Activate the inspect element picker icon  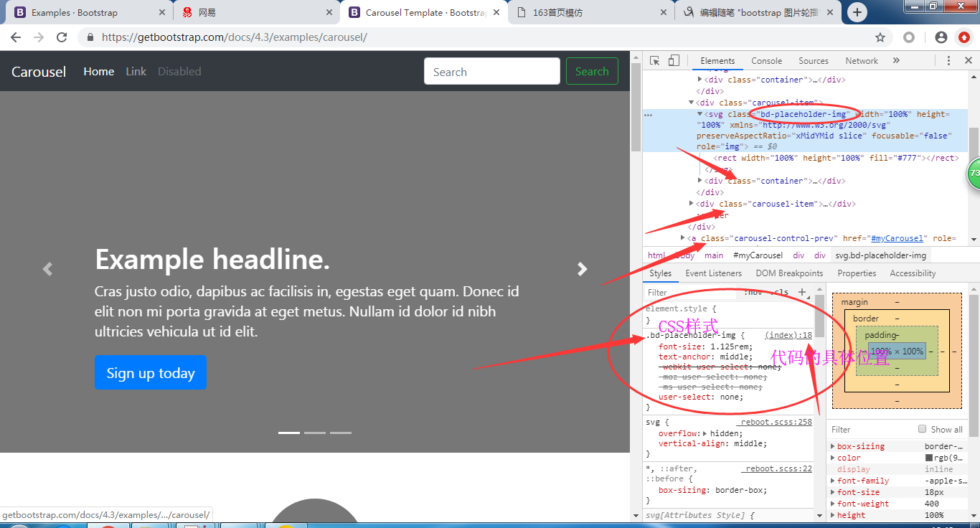coord(655,61)
